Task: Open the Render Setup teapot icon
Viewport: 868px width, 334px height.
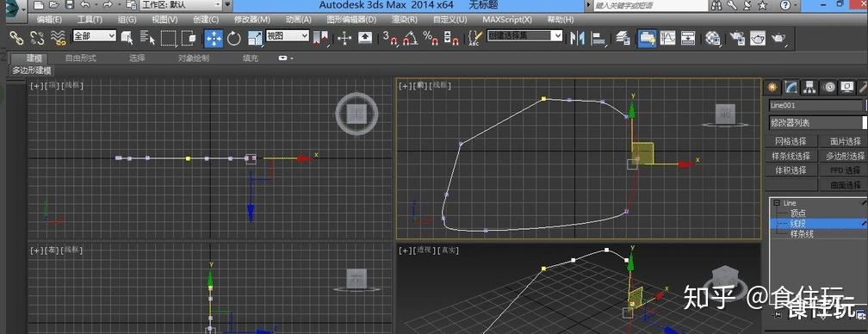Action: (x=737, y=38)
